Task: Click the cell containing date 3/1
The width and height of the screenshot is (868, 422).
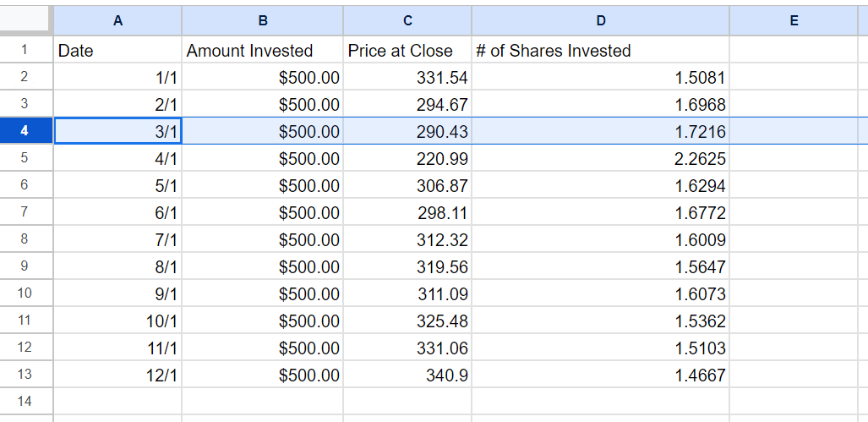Action: click(117, 132)
